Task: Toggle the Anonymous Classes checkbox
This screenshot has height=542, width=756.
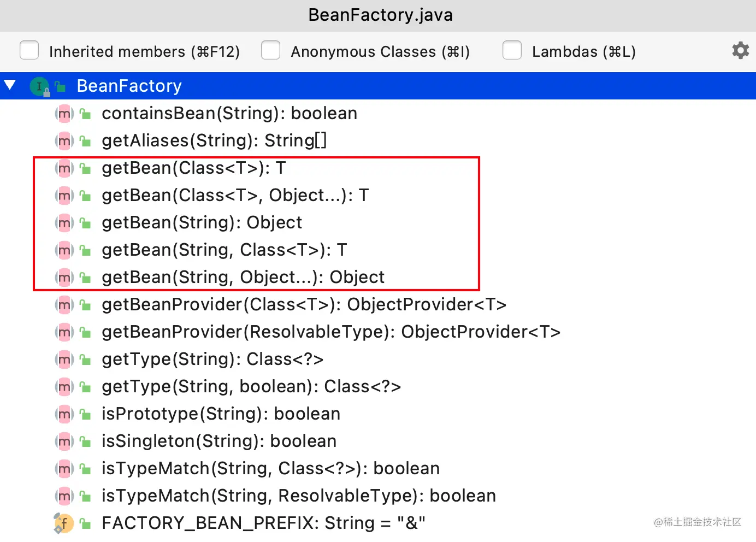Action: click(x=270, y=50)
